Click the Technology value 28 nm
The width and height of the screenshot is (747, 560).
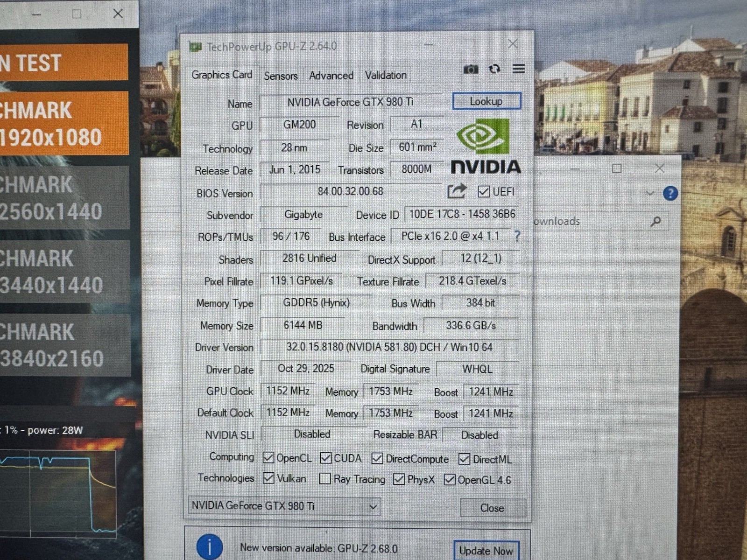click(294, 147)
